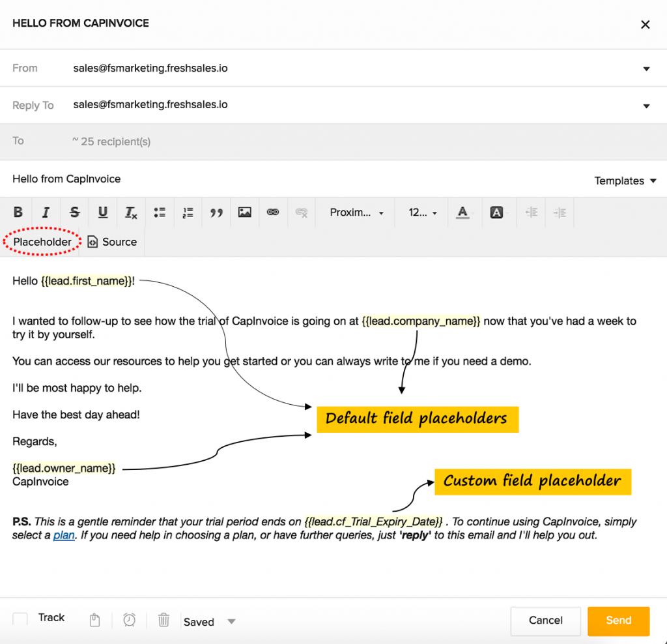
Task: Click the Reply To address text
Action: click(x=150, y=105)
